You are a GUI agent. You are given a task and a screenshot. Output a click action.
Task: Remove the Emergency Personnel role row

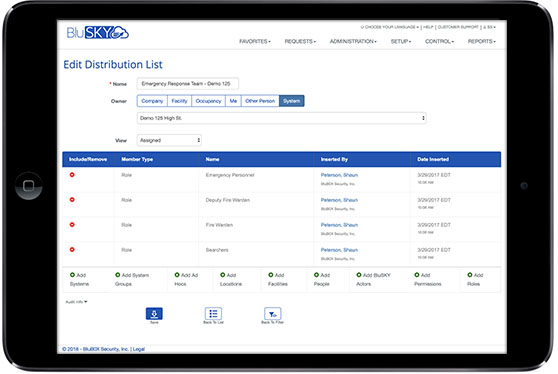(72, 175)
